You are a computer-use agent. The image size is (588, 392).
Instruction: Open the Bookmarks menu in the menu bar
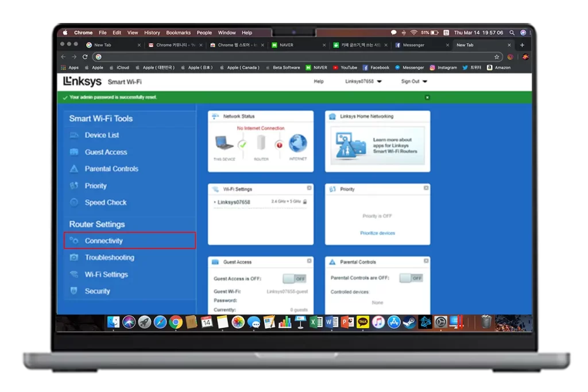click(x=178, y=33)
